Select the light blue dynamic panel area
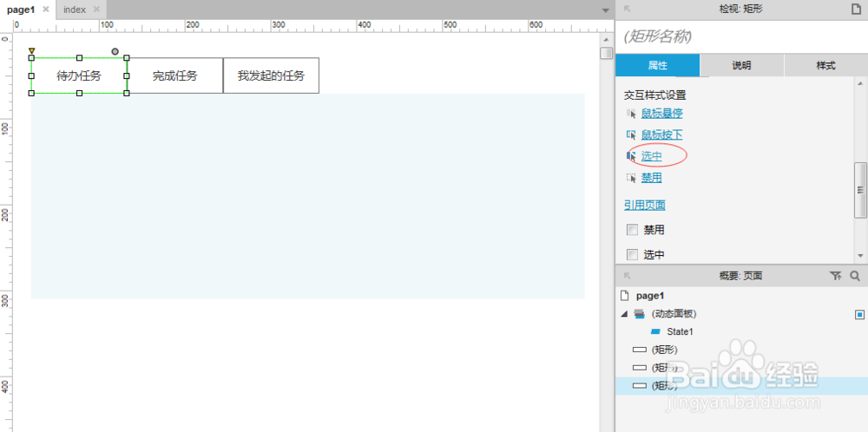The width and height of the screenshot is (868, 432). click(308, 196)
